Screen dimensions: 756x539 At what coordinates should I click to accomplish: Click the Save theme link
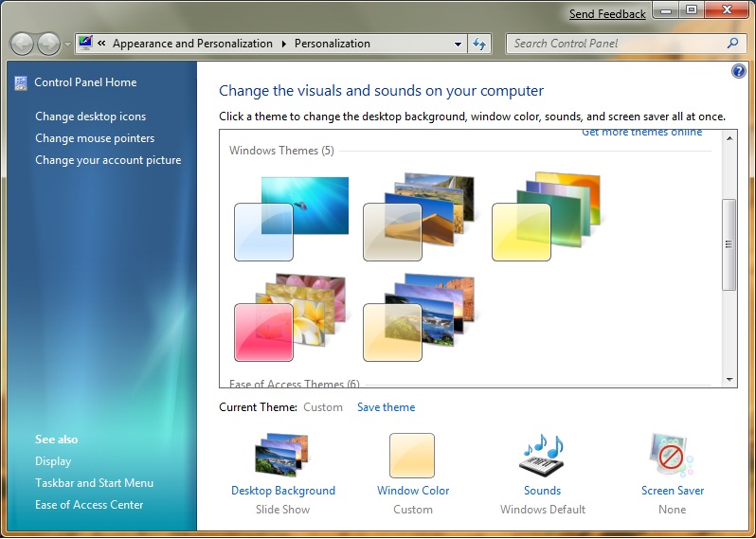[x=386, y=407]
